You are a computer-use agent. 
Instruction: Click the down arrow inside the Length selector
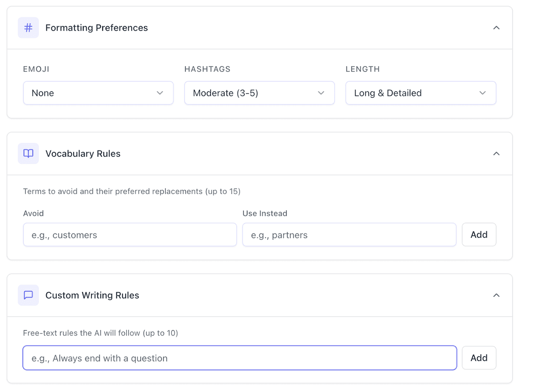[x=482, y=93]
